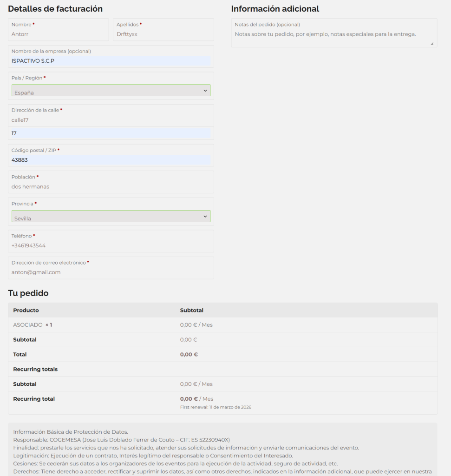Image resolution: width=451 pixels, height=476 pixels.
Task: Click the street address field containing calle17
Action: click(111, 120)
